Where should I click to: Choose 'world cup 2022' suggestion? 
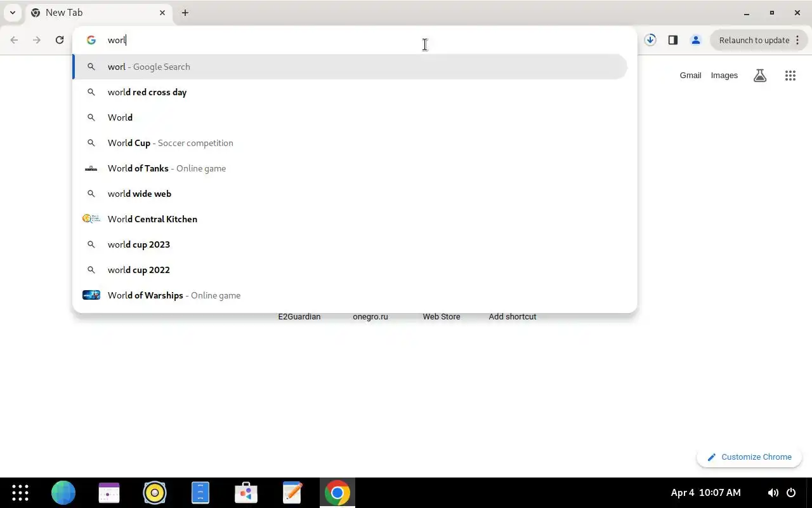pos(350,270)
